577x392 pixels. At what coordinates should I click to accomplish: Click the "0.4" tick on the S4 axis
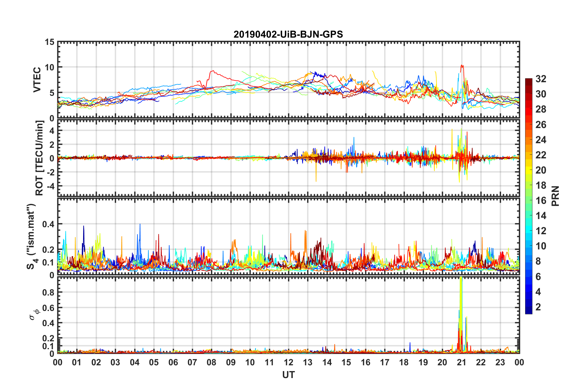[49, 224]
